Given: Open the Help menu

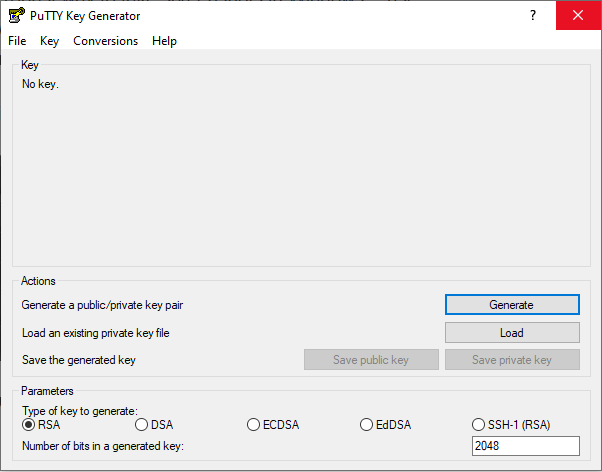Looking at the screenshot, I should pos(164,41).
